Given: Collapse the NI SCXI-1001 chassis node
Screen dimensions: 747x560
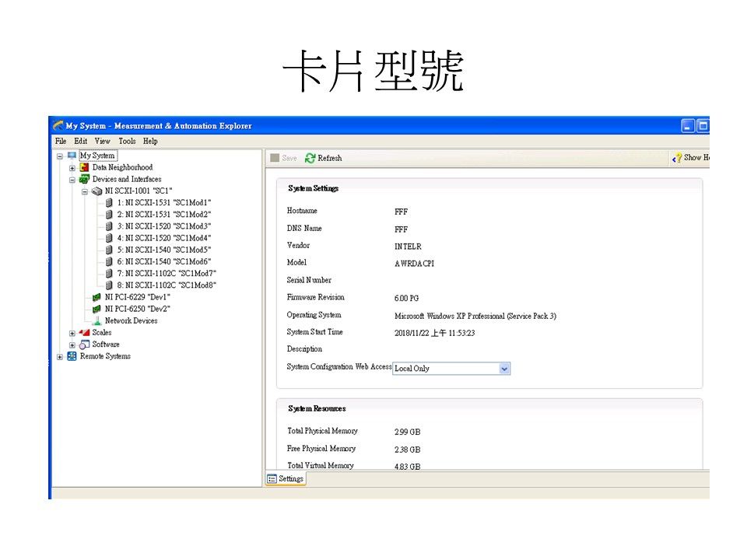Looking at the screenshot, I should (x=84, y=192).
